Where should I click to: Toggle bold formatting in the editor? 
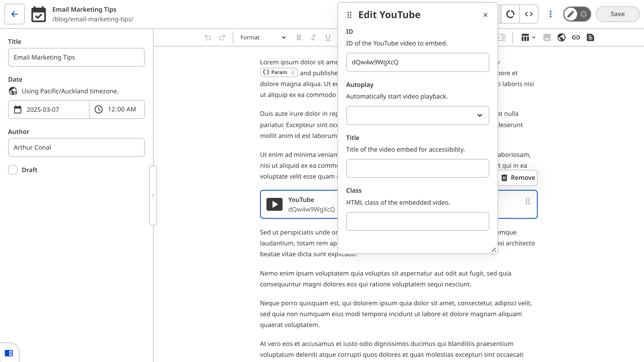[x=299, y=37]
